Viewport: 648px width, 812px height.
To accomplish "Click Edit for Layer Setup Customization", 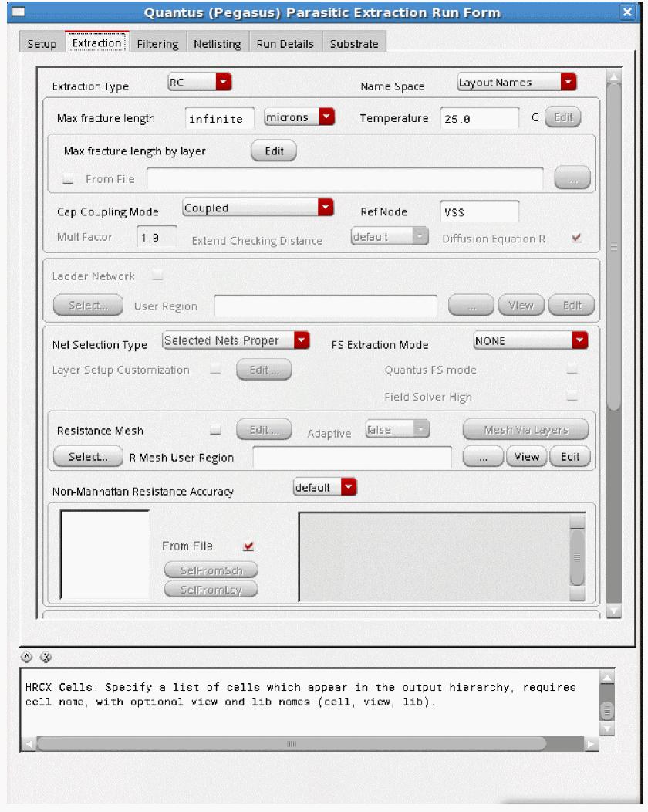I will pyautogui.click(x=264, y=370).
